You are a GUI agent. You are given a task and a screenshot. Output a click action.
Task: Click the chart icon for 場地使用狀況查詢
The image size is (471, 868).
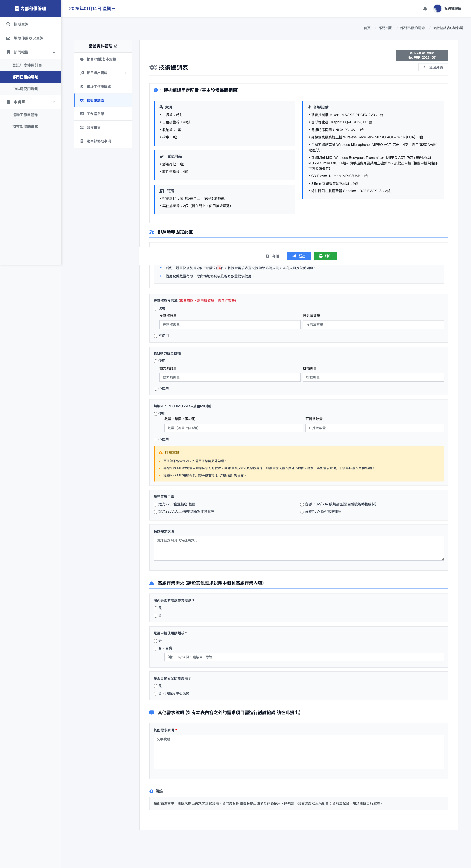tap(8, 39)
